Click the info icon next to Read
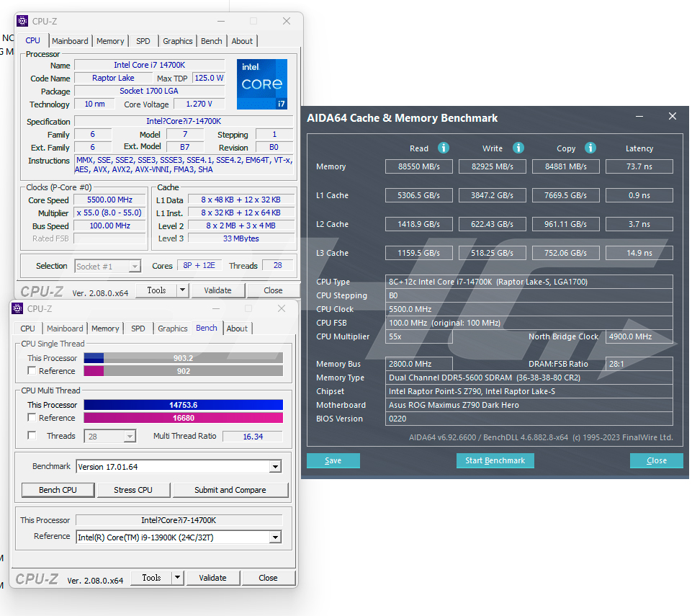 pyautogui.click(x=444, y=148)
